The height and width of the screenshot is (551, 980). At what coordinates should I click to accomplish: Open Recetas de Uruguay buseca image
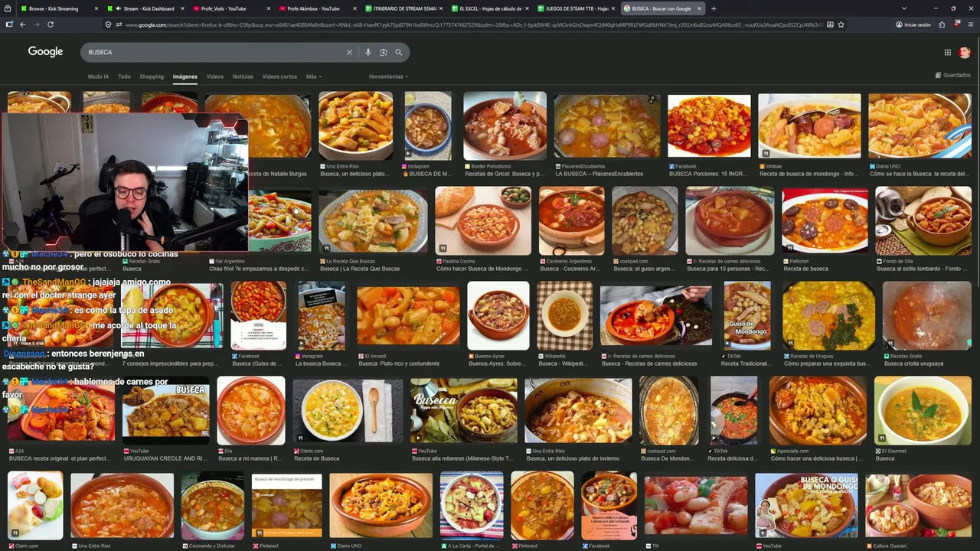(x=828, y=315)
